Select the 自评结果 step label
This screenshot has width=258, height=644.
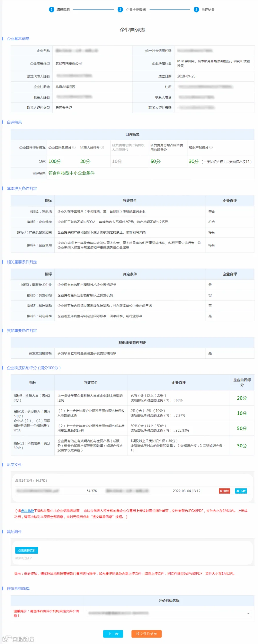point(208,10)
